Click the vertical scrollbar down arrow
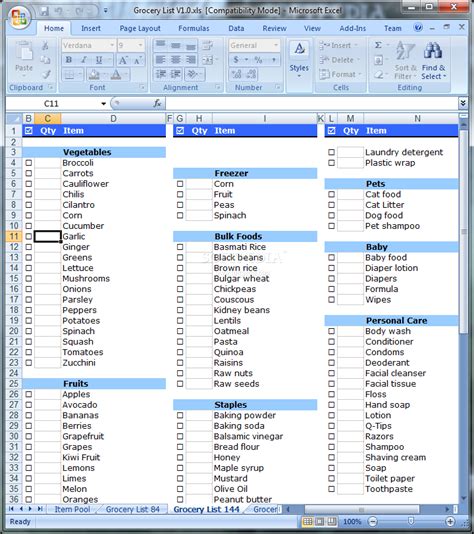474x534 pixels. [463, 498]
